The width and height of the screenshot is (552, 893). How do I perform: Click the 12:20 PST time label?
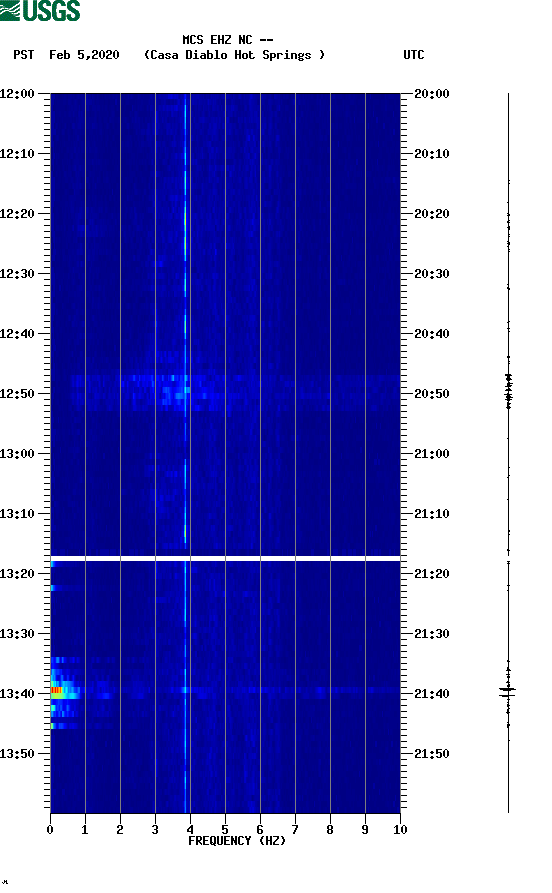[x=17, y=214]
